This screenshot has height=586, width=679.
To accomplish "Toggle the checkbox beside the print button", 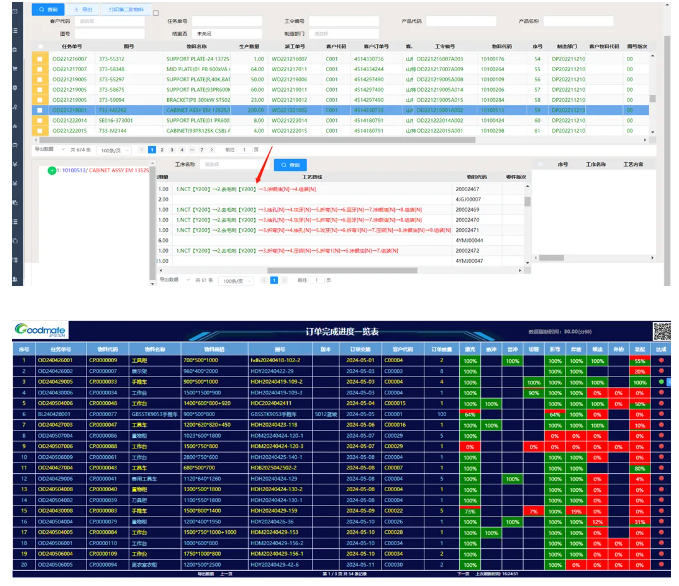I will (156, 13).
